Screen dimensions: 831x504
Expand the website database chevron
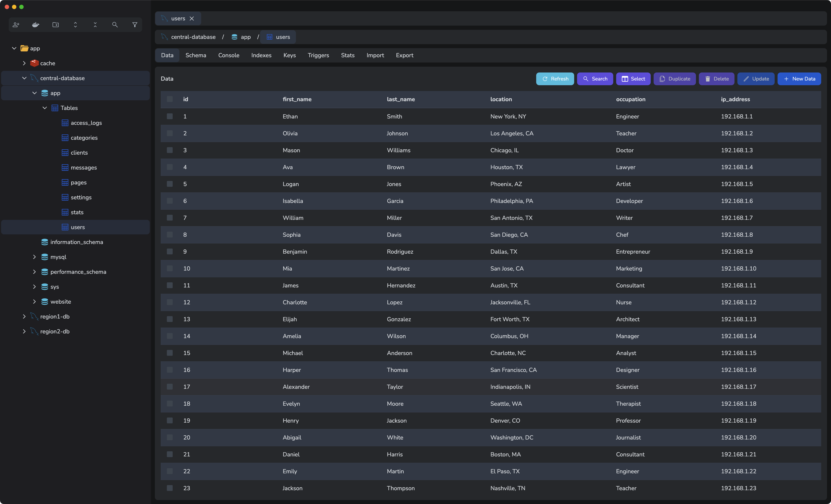34,301
